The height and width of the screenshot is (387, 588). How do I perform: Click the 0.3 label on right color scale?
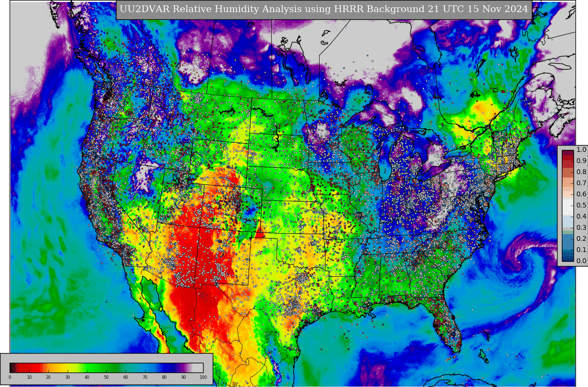pos(581,227)
